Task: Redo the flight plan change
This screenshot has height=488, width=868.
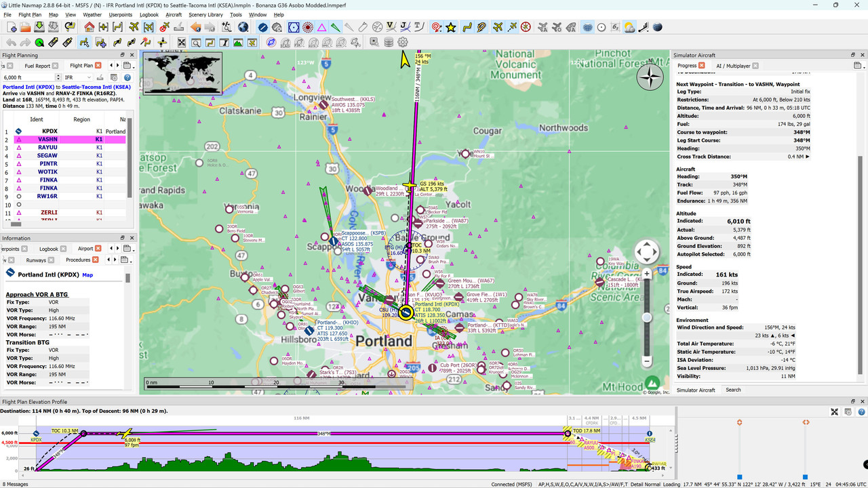Action: click(x=25, y=42)
